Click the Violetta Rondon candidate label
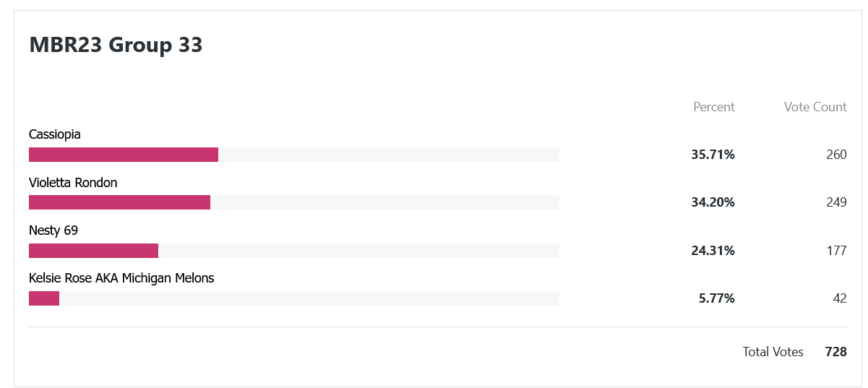 73,183
